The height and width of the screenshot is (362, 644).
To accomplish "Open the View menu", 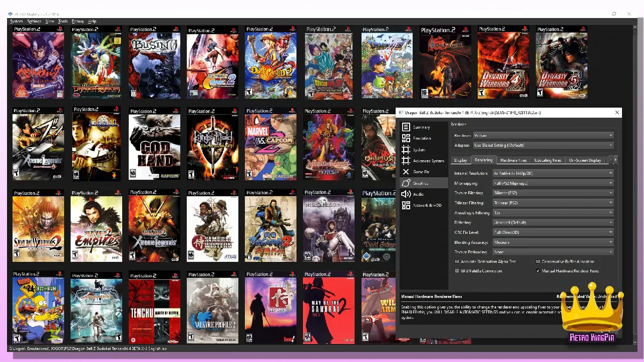I will [50, 22].
